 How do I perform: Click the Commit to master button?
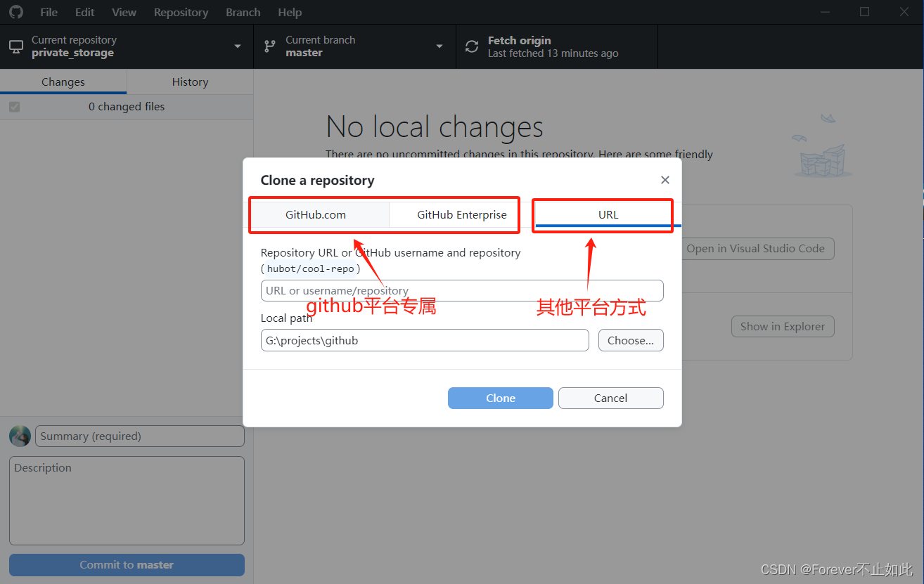point(127,565)
